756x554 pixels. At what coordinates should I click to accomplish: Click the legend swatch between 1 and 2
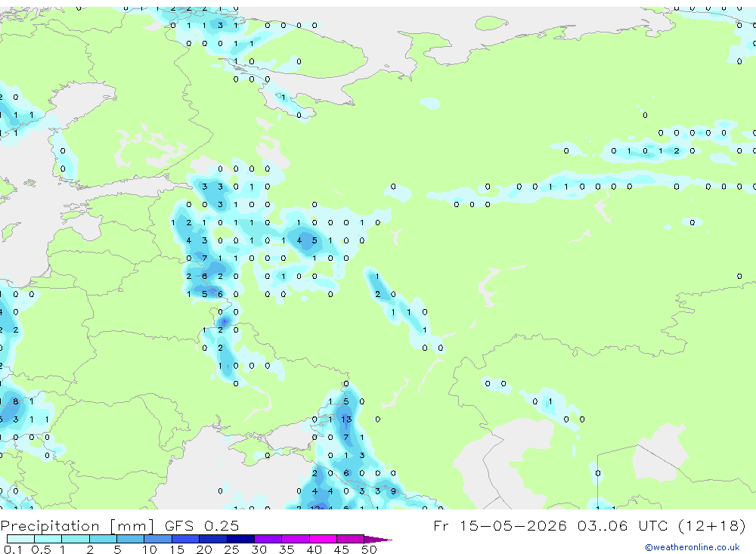pos(76,539)
